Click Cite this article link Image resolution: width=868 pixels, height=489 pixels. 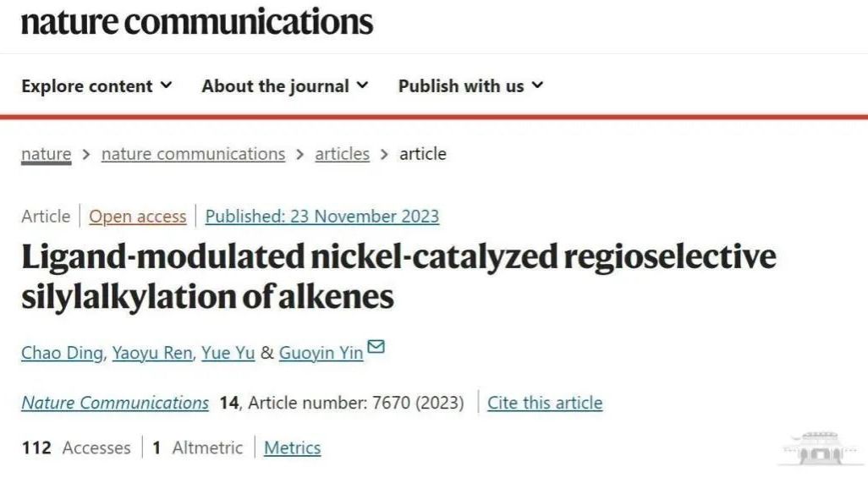pyautogui.click(x=545, y=403)
